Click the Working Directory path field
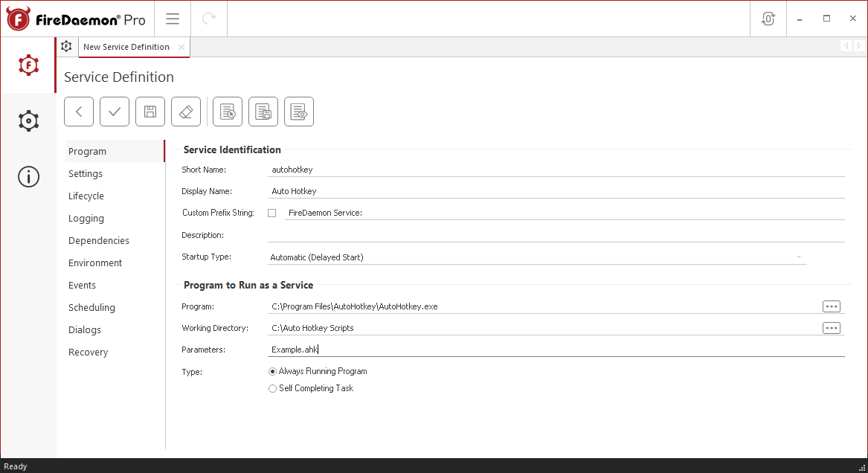 pyautogui.click(x=544, y=328)
